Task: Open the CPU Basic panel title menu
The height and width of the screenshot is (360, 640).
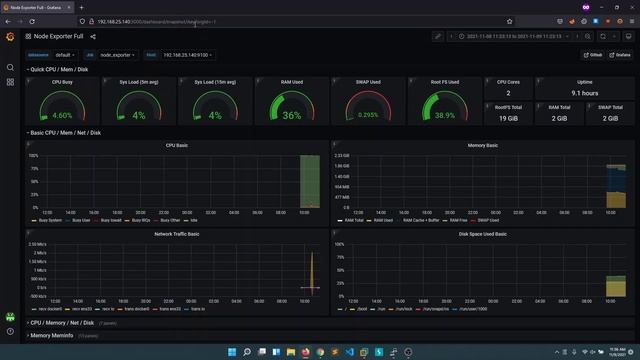Action: (177, 145)
